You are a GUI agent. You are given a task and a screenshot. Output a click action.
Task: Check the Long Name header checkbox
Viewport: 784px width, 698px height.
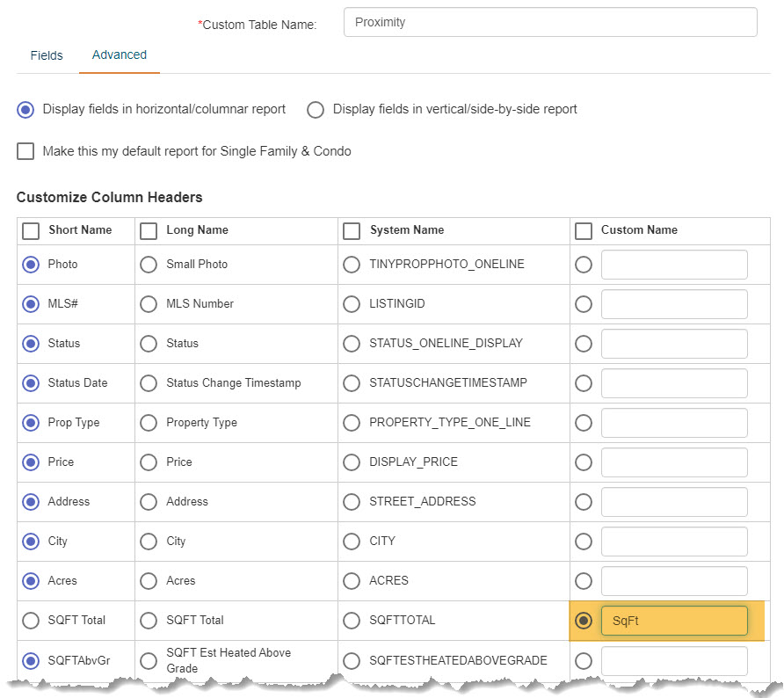coord(149,231)
